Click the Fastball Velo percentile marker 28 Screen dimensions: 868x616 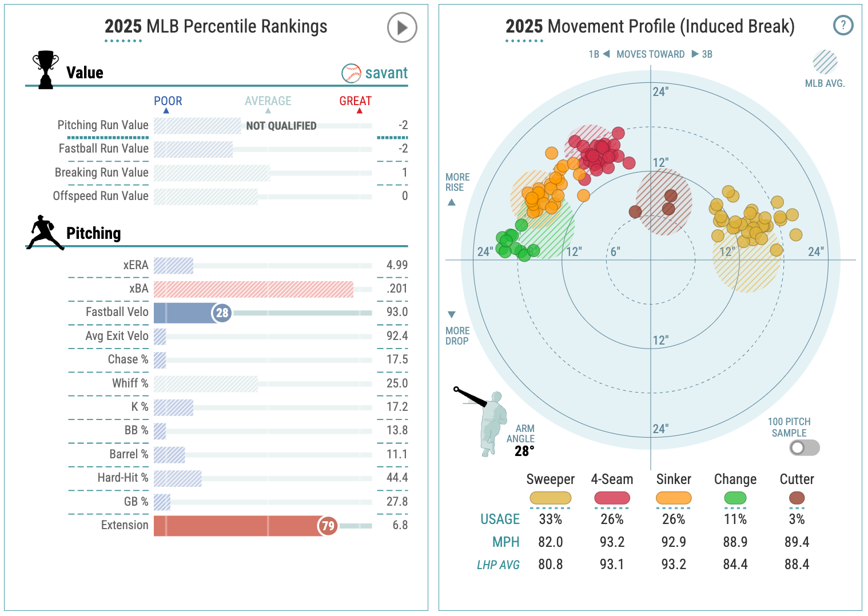(x=222, y=313)
